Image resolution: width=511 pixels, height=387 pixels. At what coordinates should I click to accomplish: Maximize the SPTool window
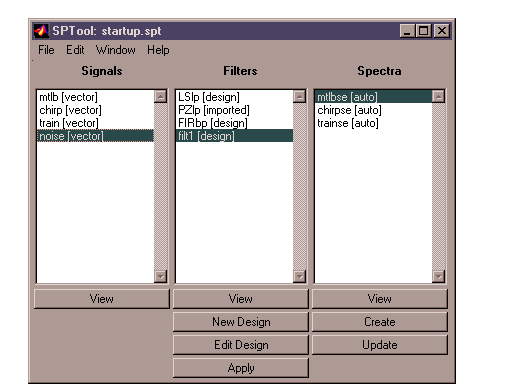coord(423,31)
